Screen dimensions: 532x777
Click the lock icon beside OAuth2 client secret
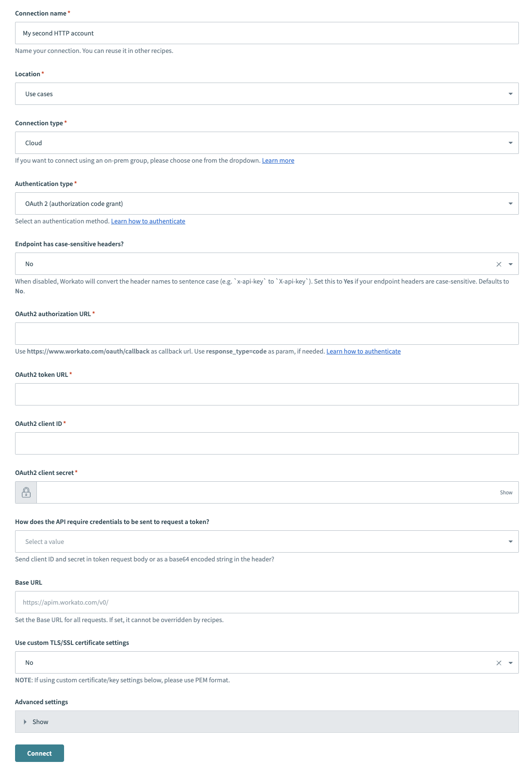click(x=26, y=492)
